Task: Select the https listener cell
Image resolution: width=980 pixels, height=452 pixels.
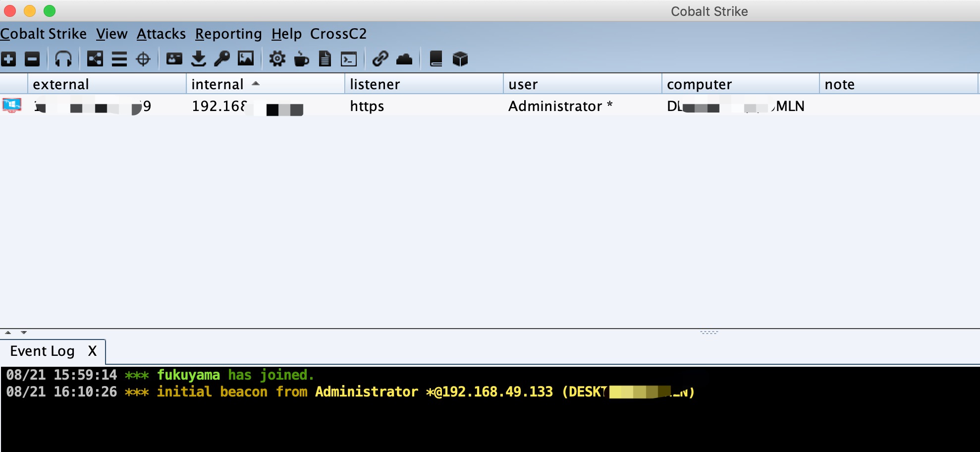Action: tap(424, 106)
